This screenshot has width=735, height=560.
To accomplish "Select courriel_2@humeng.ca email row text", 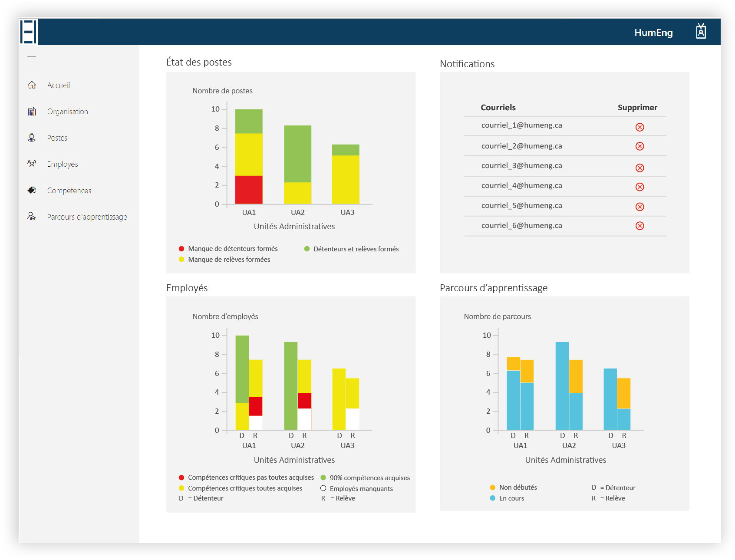I will pos(521,146).
